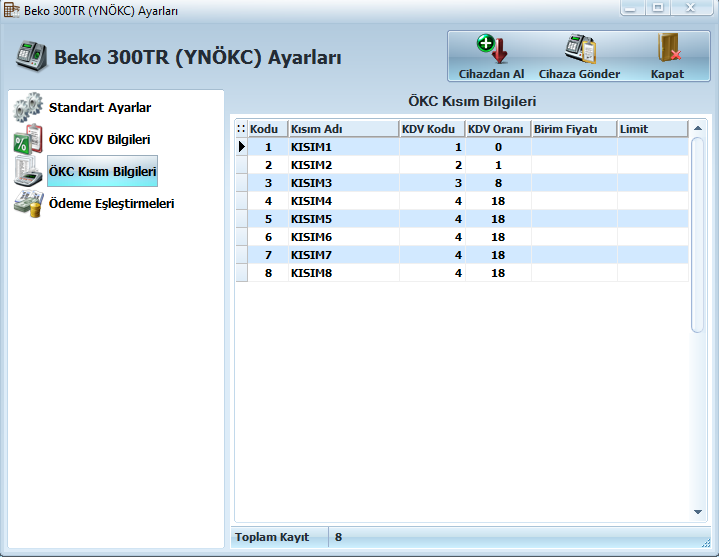Switch to Standart Ayarlar section

pos(100,107)
